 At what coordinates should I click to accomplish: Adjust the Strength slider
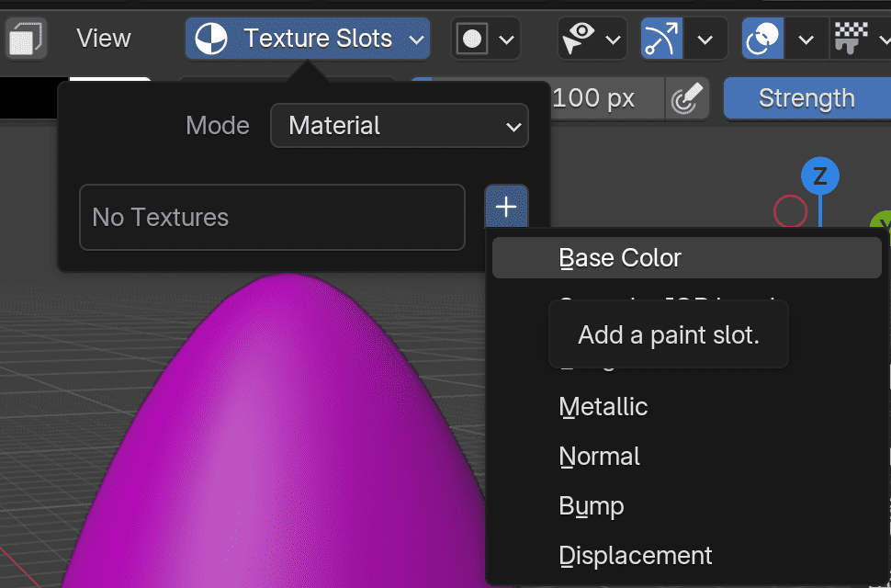(x=806, y=98)
